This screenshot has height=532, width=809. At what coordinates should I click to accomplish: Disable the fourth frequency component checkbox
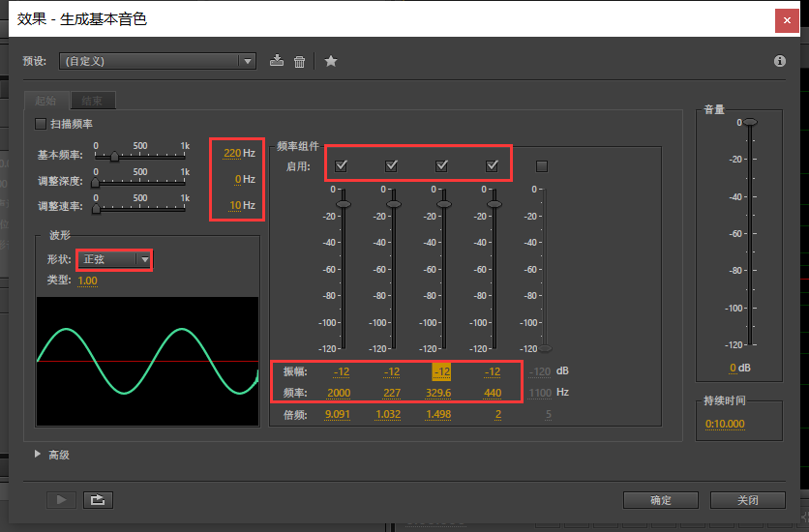[493, 166]
